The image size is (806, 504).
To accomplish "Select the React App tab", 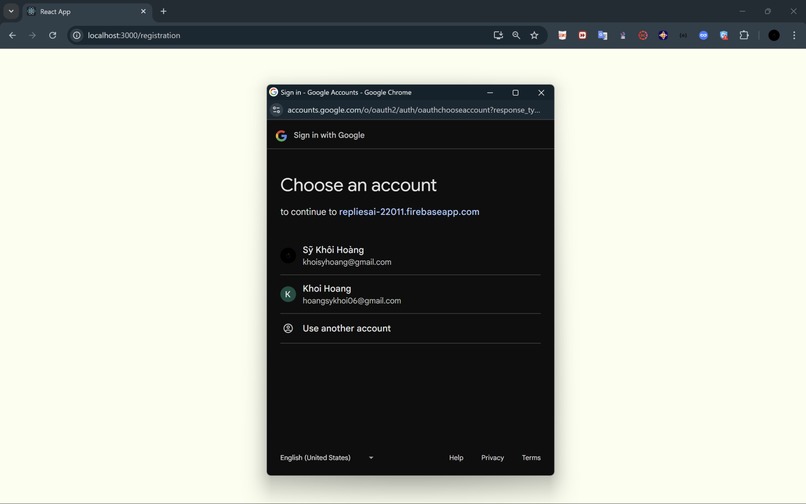I will [86, 11].
